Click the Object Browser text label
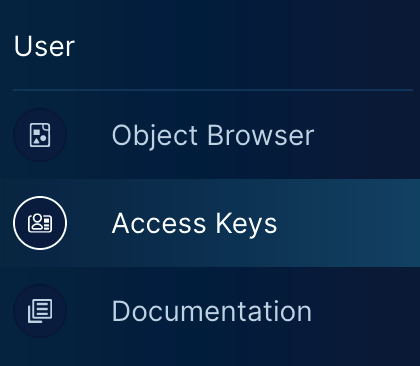 click(x=213, y=136)
